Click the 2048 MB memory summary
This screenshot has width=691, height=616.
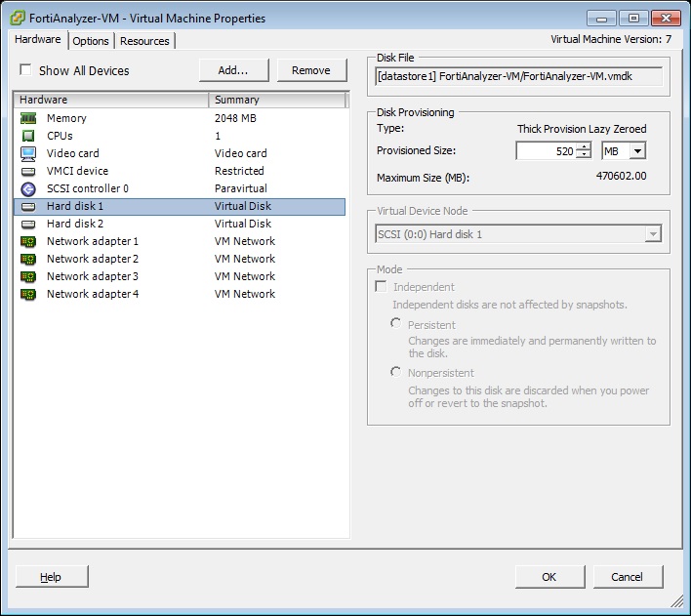click(x=235, y=118)
